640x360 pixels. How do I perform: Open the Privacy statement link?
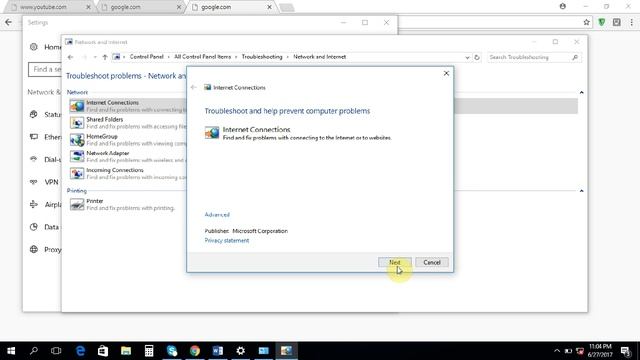click(x=227, y=240)
